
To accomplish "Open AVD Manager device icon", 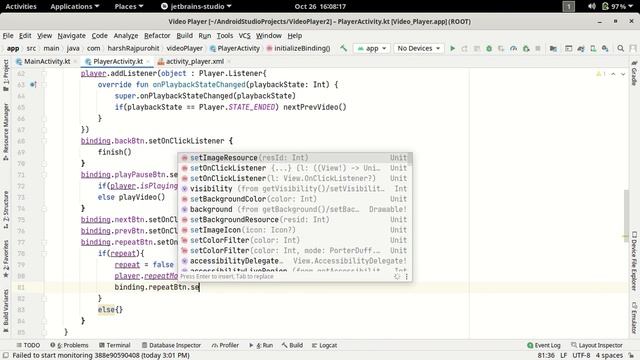I will tap(593, 48).
